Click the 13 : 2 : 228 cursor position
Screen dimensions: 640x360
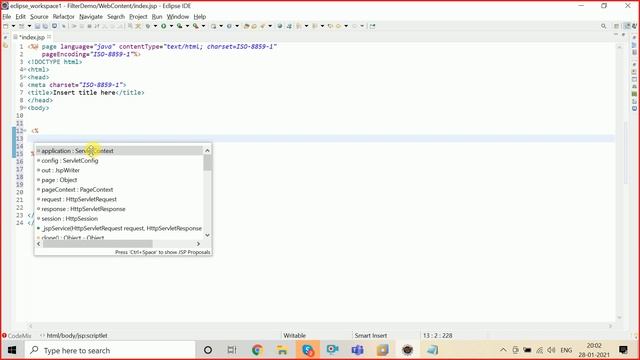click(438, 336)
